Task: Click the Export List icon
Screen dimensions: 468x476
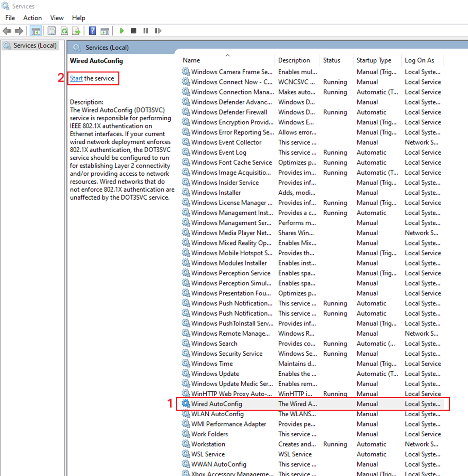Action: [76, 31]
